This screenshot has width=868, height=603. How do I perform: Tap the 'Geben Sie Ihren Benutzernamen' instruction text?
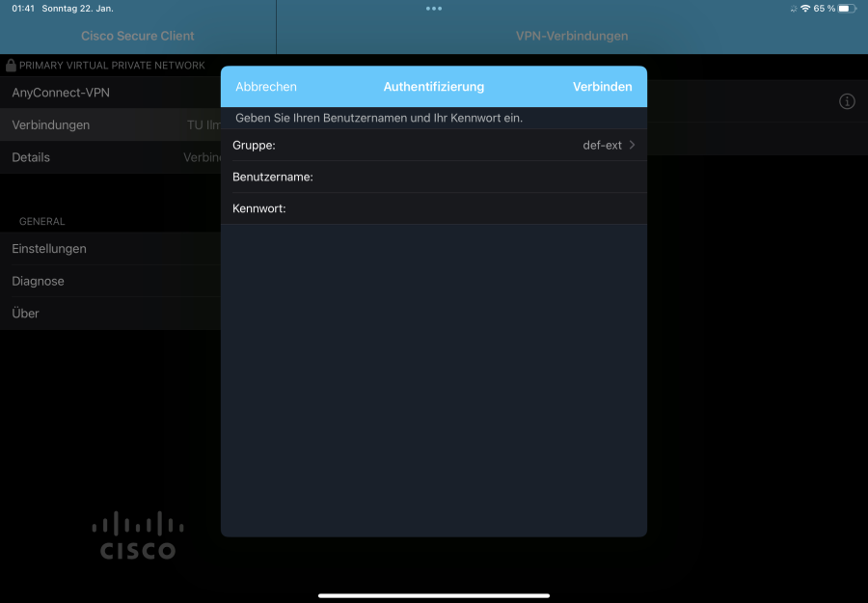(379, 118)
